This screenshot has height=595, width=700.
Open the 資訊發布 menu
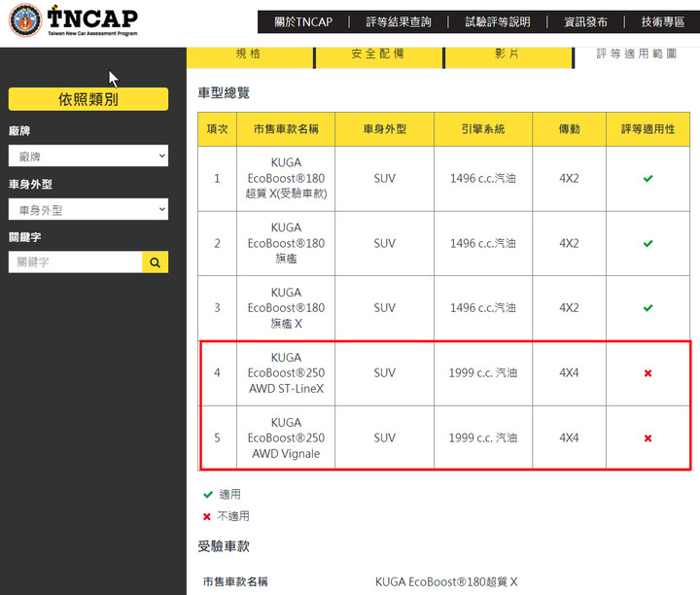click(x=585, y=21)
